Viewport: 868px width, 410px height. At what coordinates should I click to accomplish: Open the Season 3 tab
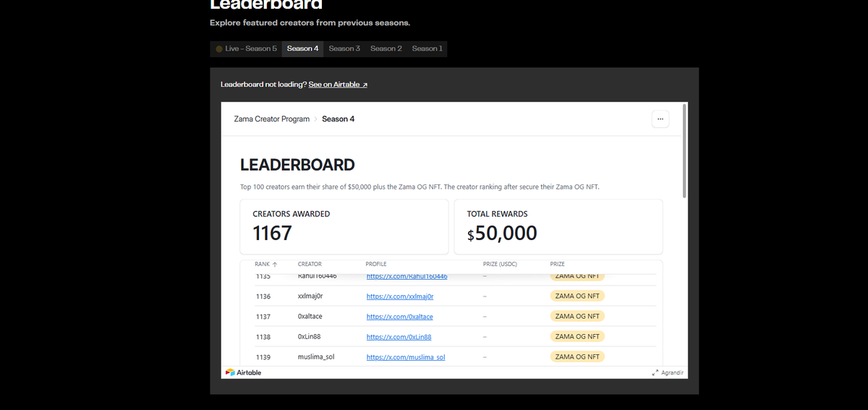(x=344, y=48)
